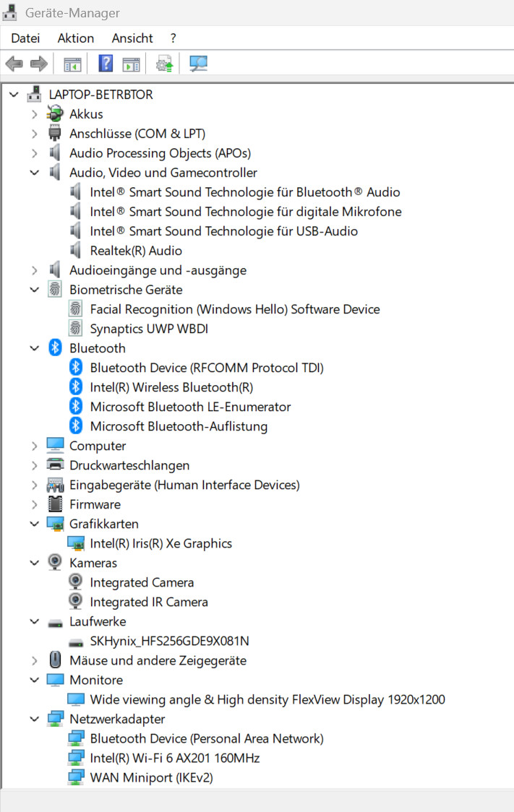Collapse the Netzwerkadapter category
The image size is (514, 812).
pyautogui.click(x=34, y=719)
